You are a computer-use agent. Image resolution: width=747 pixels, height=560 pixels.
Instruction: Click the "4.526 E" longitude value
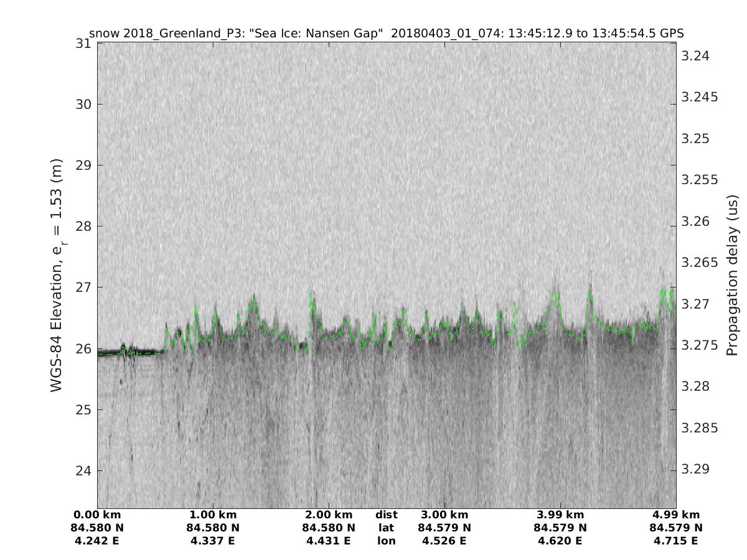(444, 541)
